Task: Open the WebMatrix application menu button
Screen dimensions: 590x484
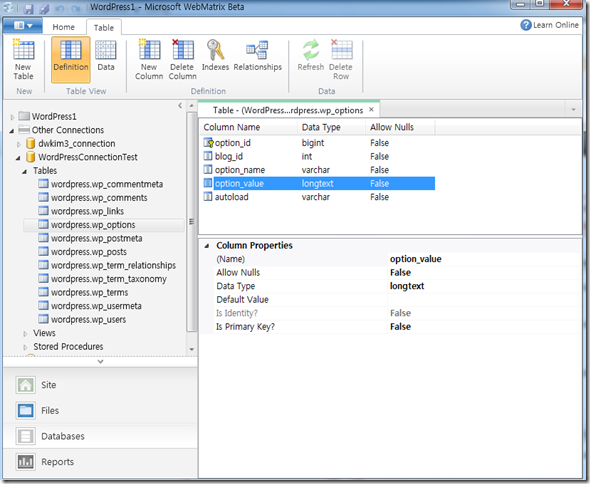Action: [x=23, y=26]
